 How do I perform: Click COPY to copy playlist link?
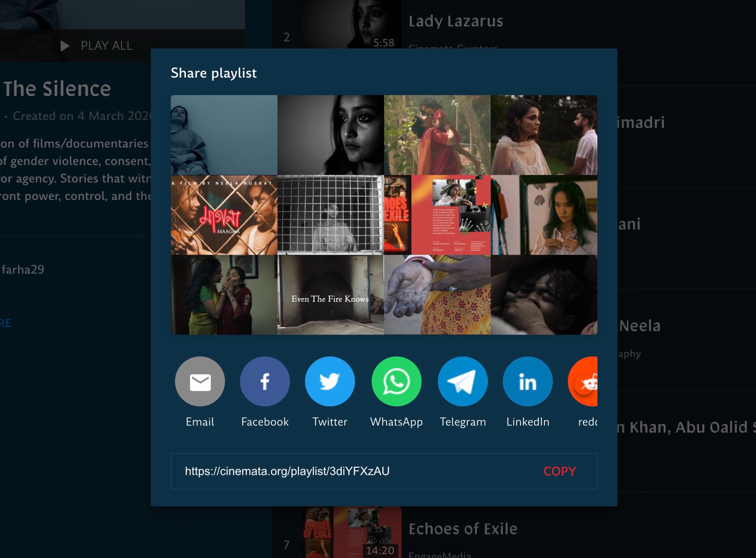[x=559, y=471]
